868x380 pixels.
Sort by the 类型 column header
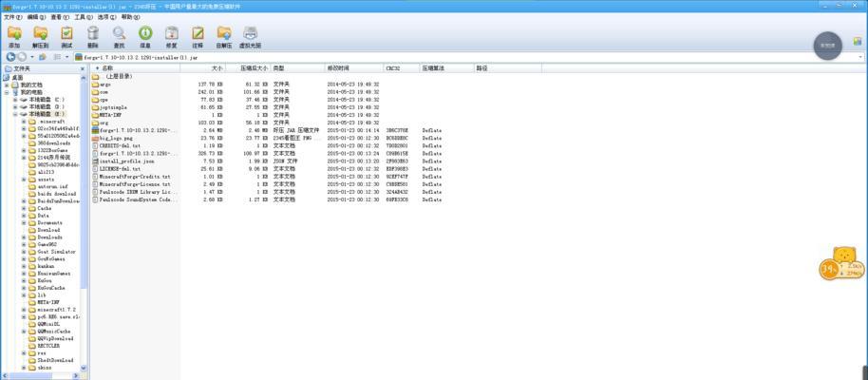coord(298,68)
